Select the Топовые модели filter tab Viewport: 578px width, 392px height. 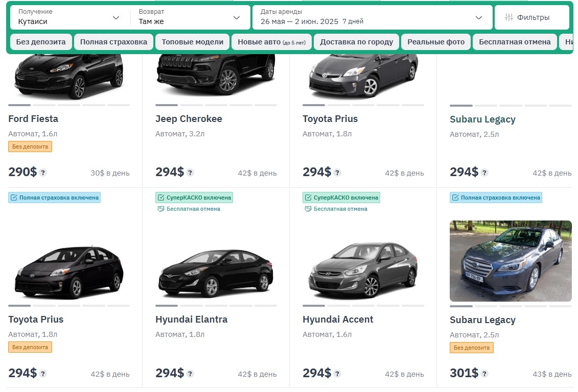[x=192, y=42]
